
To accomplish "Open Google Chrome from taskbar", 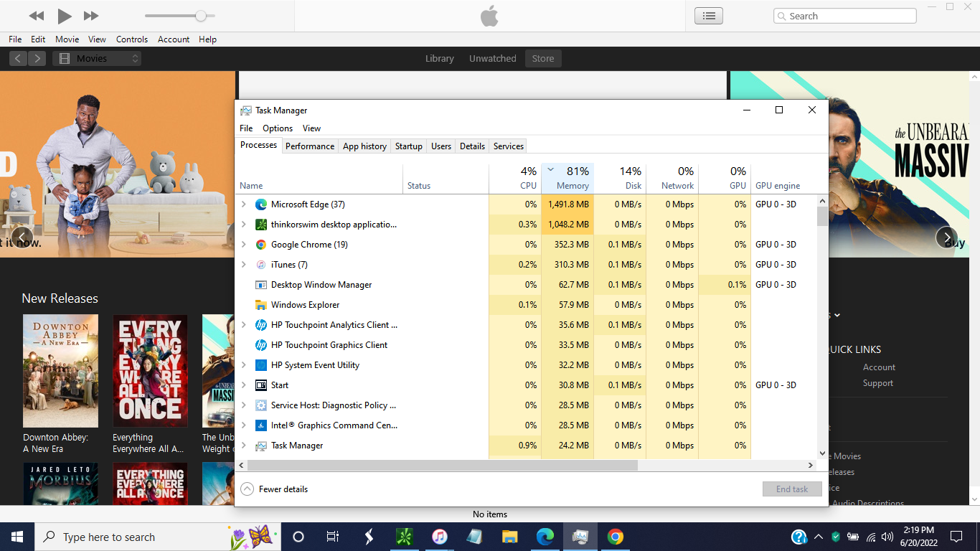I will (x=615, y=537).
